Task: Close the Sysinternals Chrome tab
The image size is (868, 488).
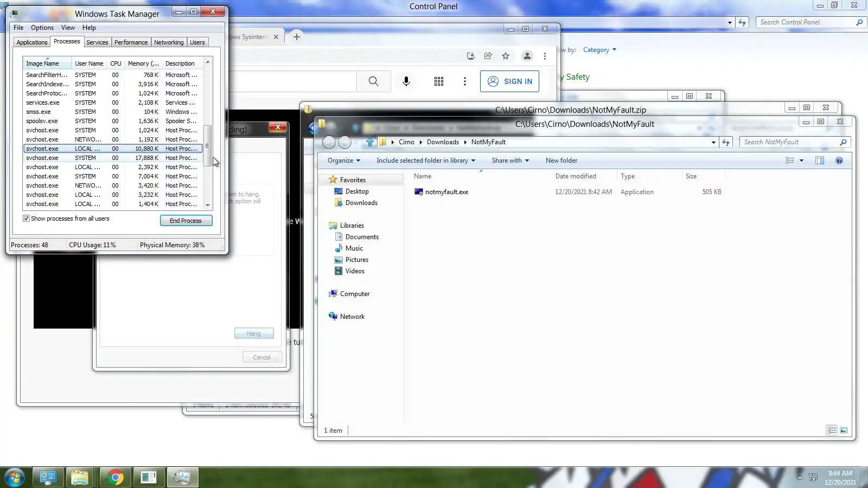Action: [x=276, y=37]
